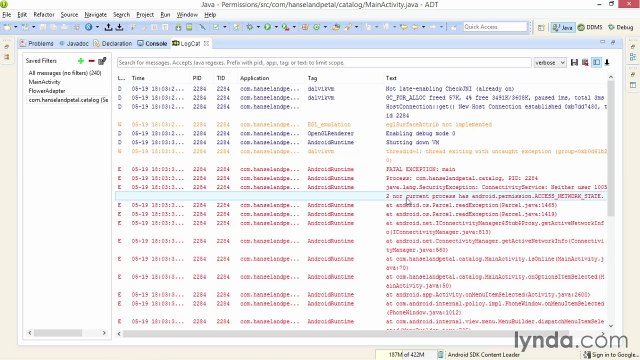Run garbage collector trash icon
The height and width of the screenshot is (360, 640).
tap(440, 355)
